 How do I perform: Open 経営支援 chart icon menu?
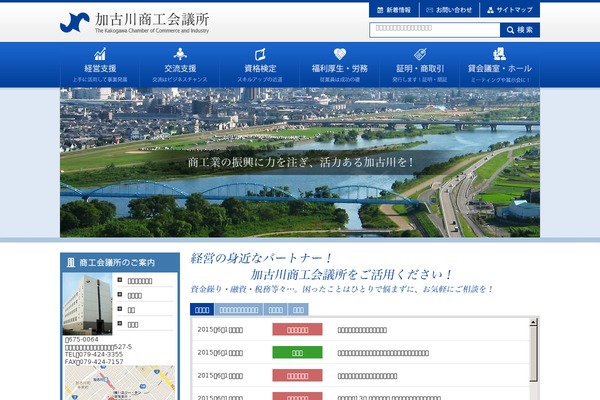coord(100,54)
